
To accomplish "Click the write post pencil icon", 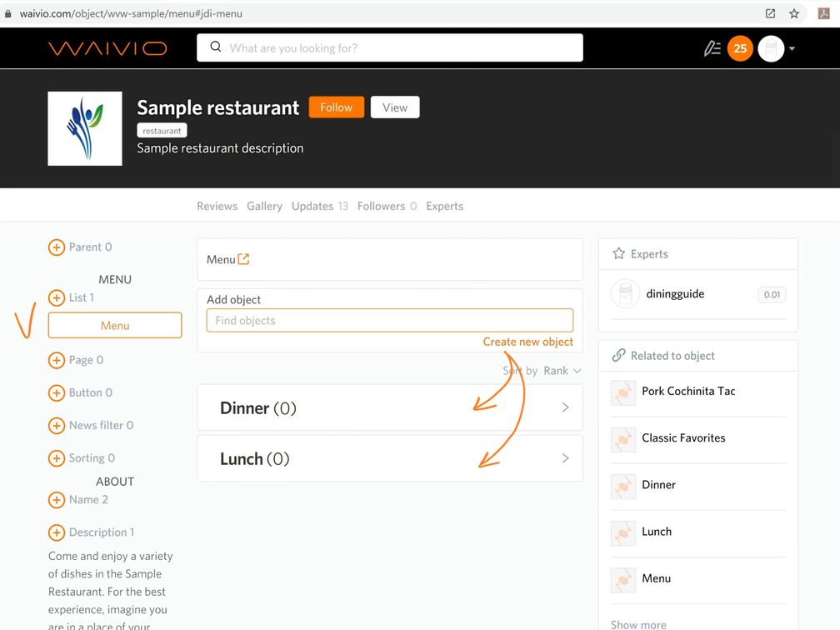I will tap(712, 48).
